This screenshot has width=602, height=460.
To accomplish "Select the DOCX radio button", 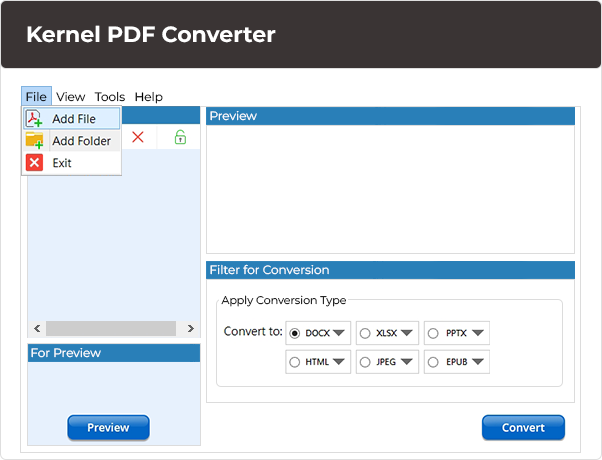I will point(294,333).
